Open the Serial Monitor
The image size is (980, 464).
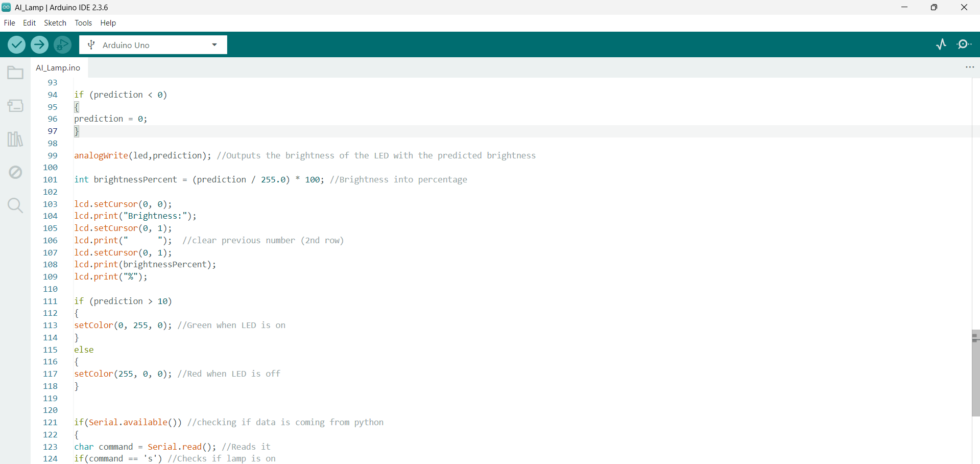[964, 44]
